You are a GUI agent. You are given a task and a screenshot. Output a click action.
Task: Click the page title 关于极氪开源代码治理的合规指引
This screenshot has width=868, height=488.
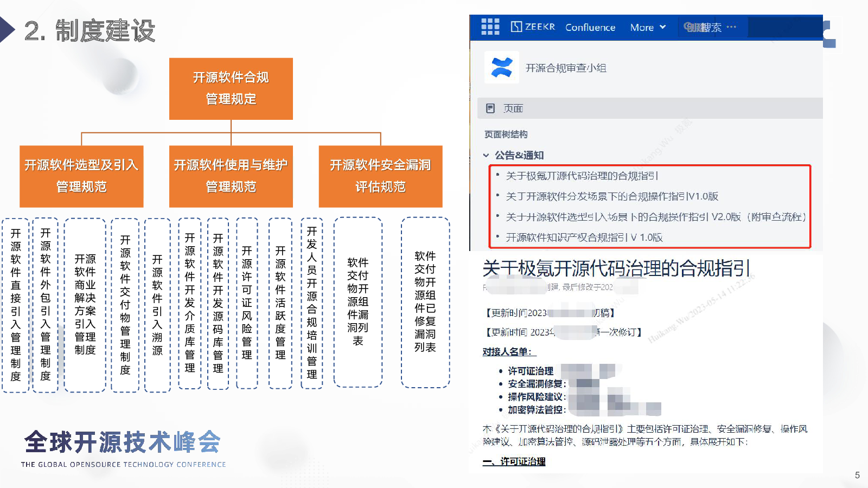(617, 268)
